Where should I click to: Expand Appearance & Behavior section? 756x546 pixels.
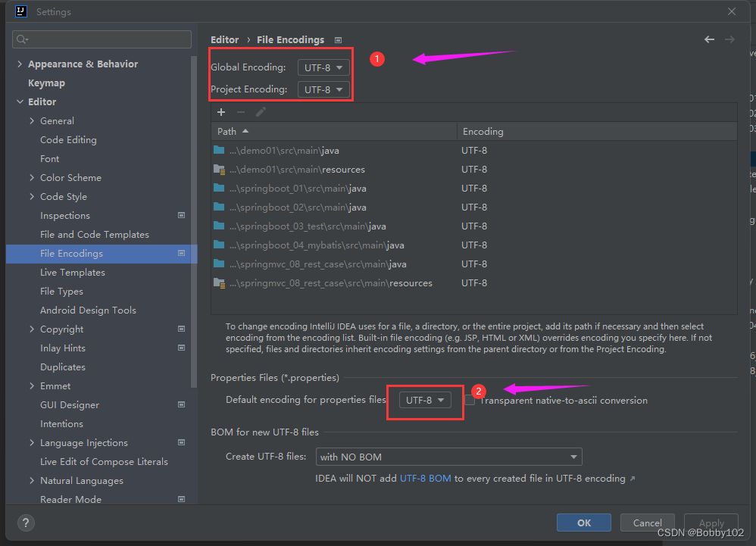pyautogui.click(x=20, y=64)
